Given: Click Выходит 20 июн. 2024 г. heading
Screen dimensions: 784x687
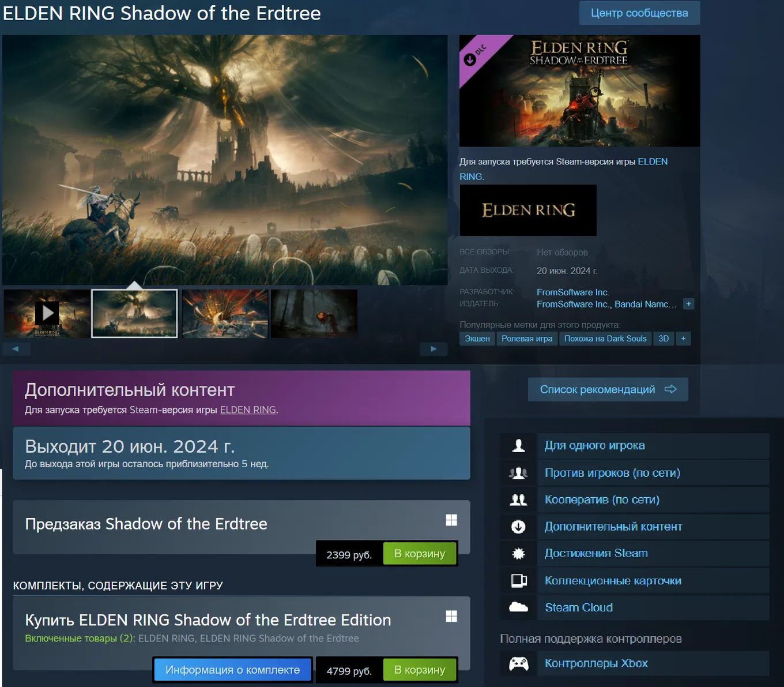Looking at the screenshot, I should point(130,446).
